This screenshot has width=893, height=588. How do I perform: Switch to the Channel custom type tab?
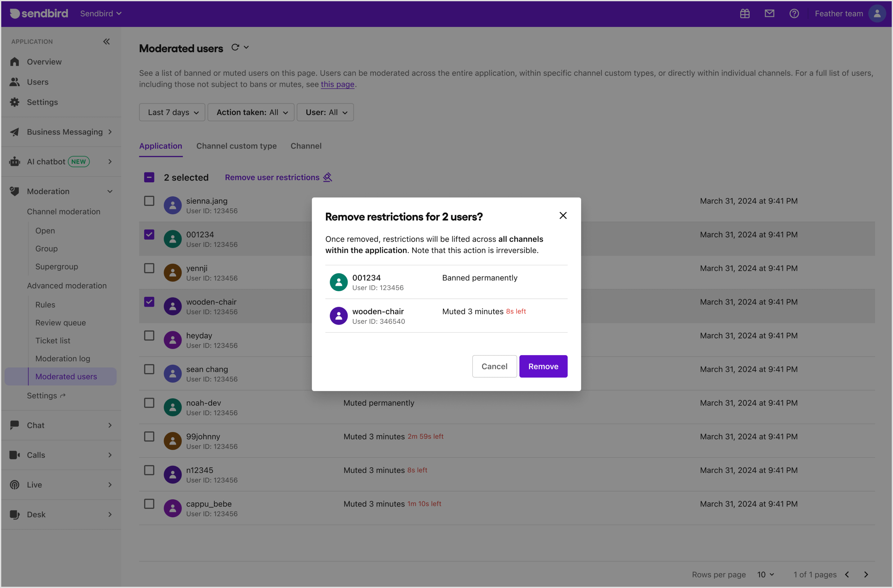pyautogui.click(x=236, y=146)
